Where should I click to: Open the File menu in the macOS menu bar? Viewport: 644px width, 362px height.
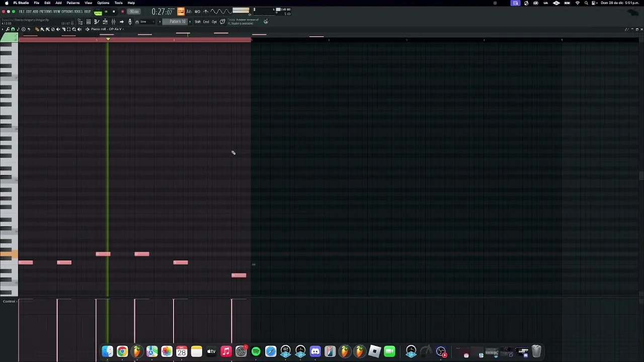[36, 3]
